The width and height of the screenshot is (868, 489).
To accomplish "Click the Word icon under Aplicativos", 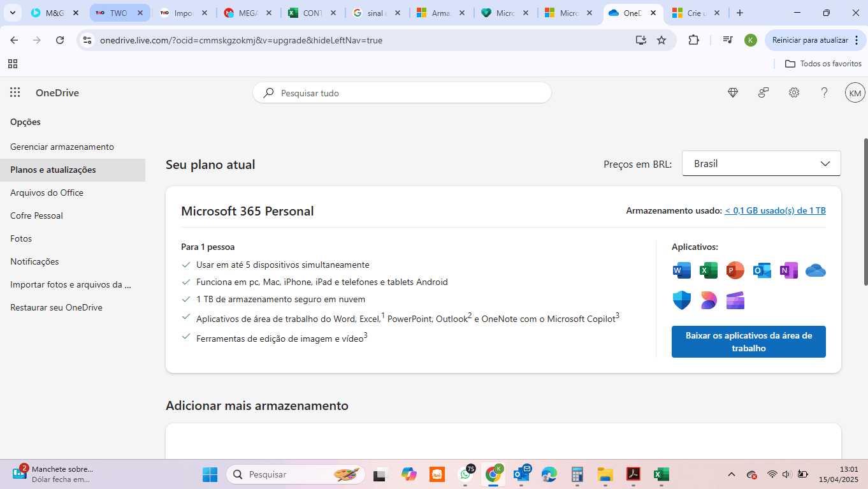I will pyautogui.click(x=682, y=270).
